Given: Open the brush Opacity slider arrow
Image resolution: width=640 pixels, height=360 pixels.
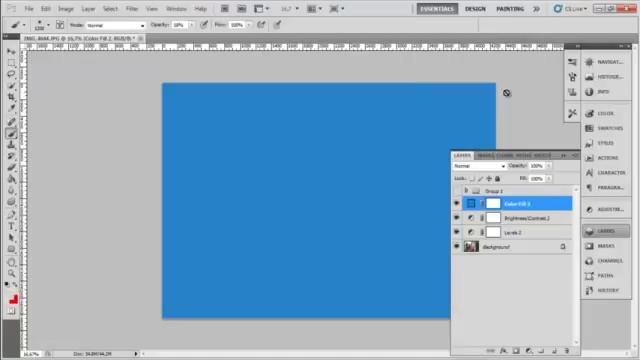Looking at the screenshot, I should (191, 25).
